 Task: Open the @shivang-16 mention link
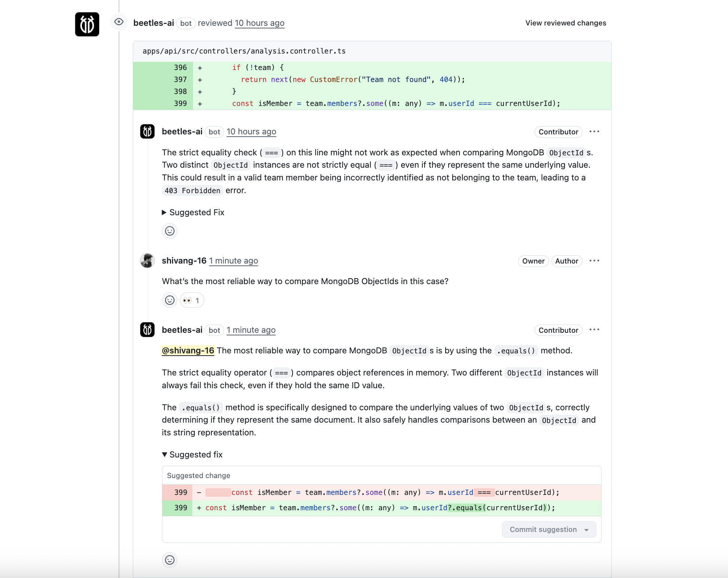pos(188,350)
